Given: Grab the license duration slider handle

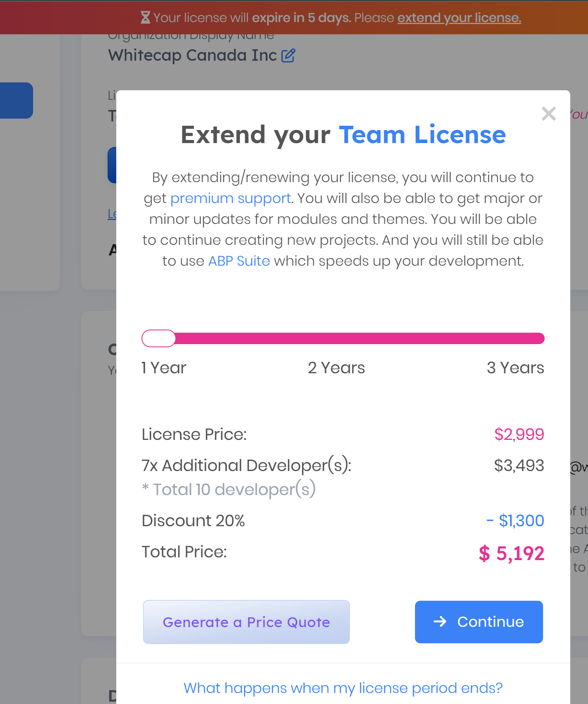Looking at the screenshot, I should pos(158,338).
